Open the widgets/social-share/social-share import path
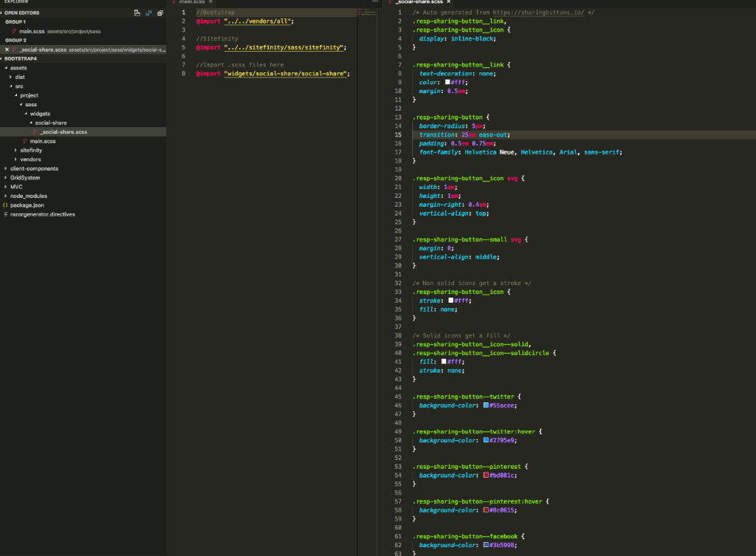Viewport: 756px width, 556px height. point(286,74)
